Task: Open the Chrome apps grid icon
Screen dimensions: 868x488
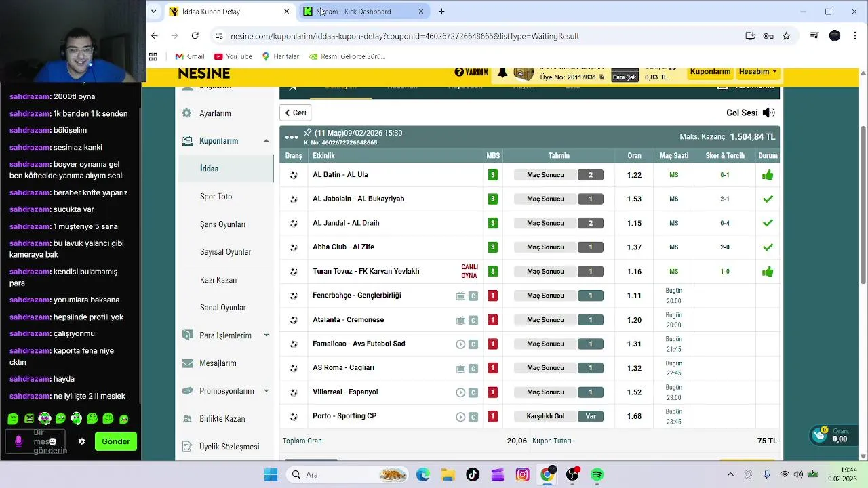Action: [x=153, y=56]
